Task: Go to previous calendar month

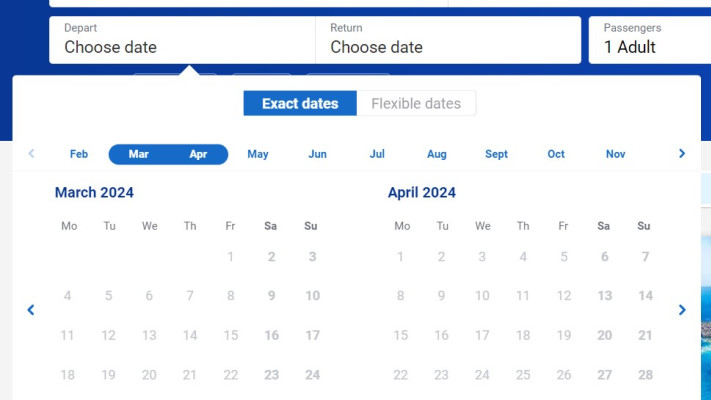Action: pos(31,310)
